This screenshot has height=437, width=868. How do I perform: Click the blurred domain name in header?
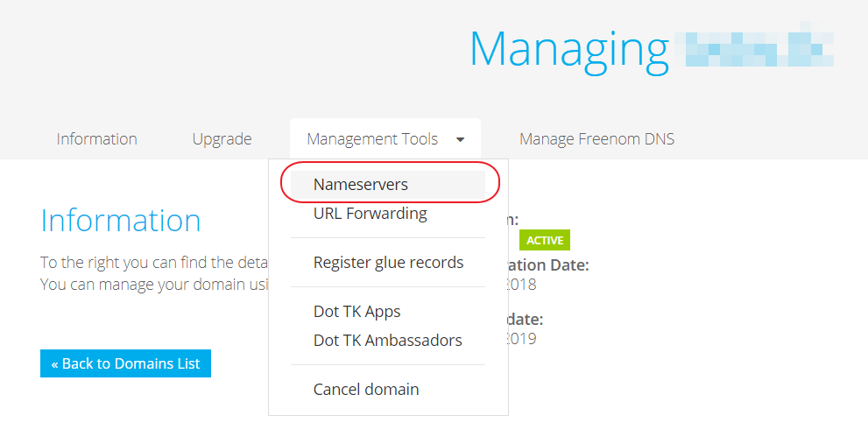pos(759,50)
